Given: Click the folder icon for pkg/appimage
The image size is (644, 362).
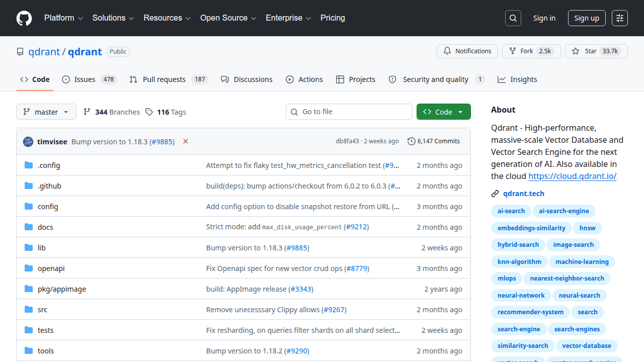Looking at the screenshot, I should coord(29,289).
